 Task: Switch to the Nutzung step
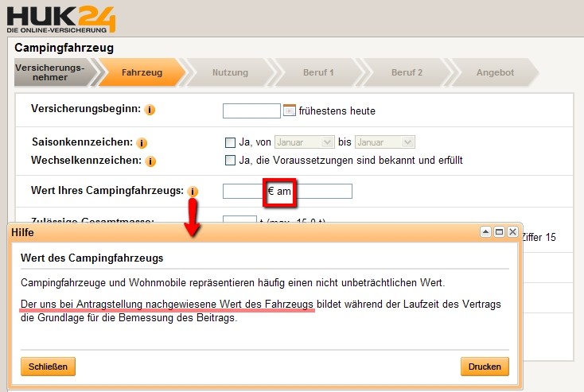pos(230,72)
